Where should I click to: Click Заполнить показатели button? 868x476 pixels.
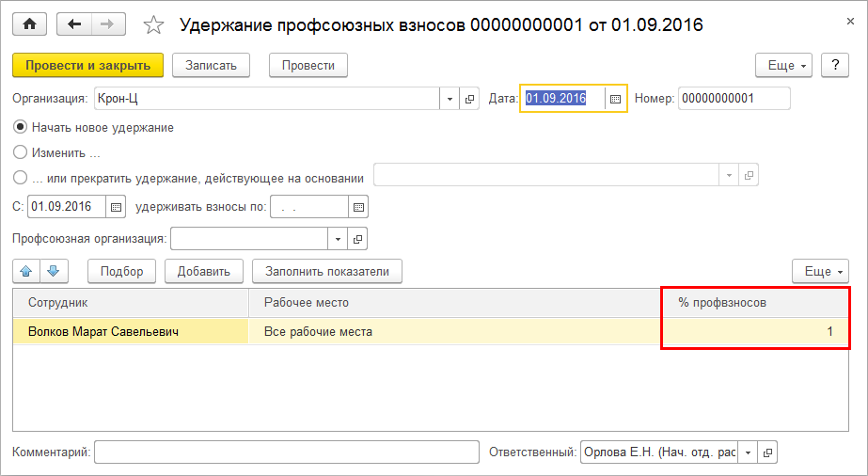327,271
